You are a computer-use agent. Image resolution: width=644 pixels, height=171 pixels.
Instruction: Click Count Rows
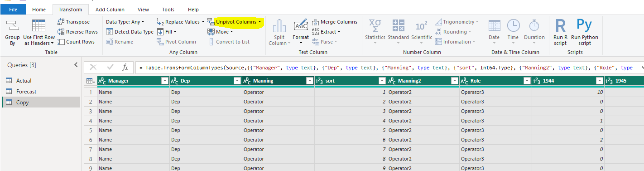point(76,42)
